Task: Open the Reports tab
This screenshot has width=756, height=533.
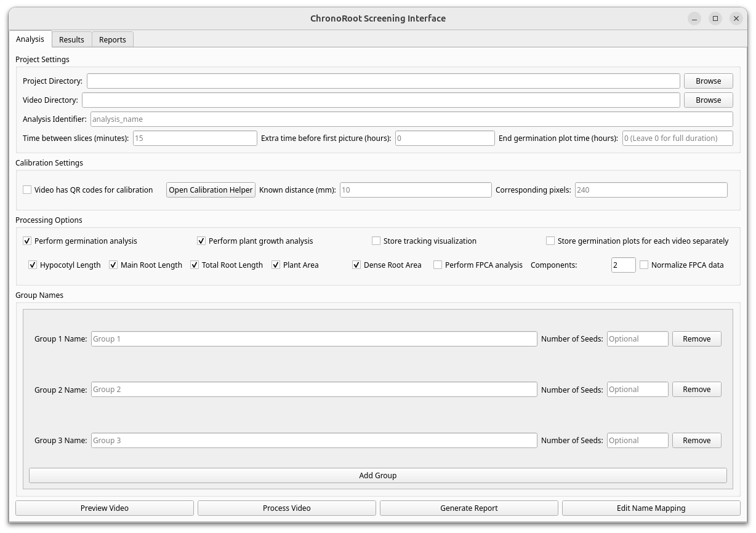Action: [x=112, y=39]
